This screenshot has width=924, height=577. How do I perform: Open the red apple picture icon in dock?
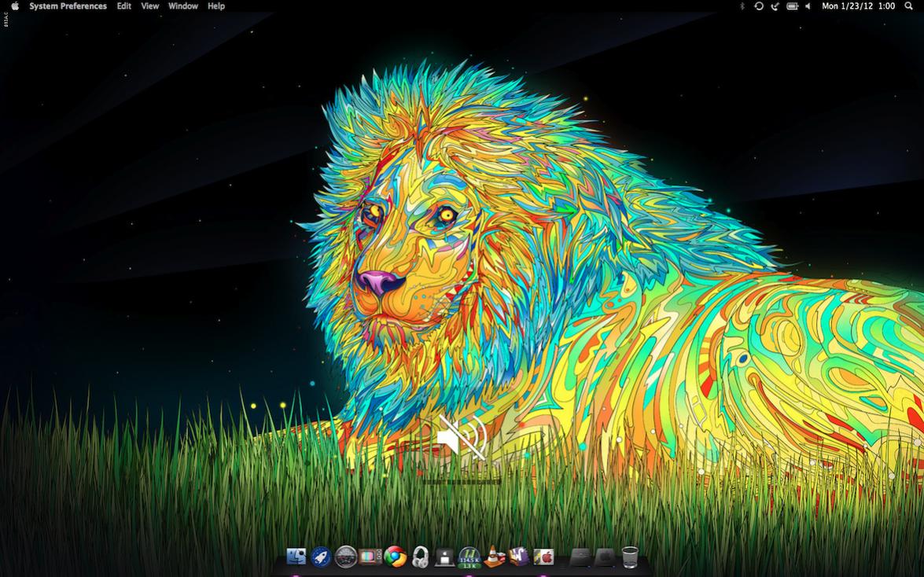click(x=543, y=556)
